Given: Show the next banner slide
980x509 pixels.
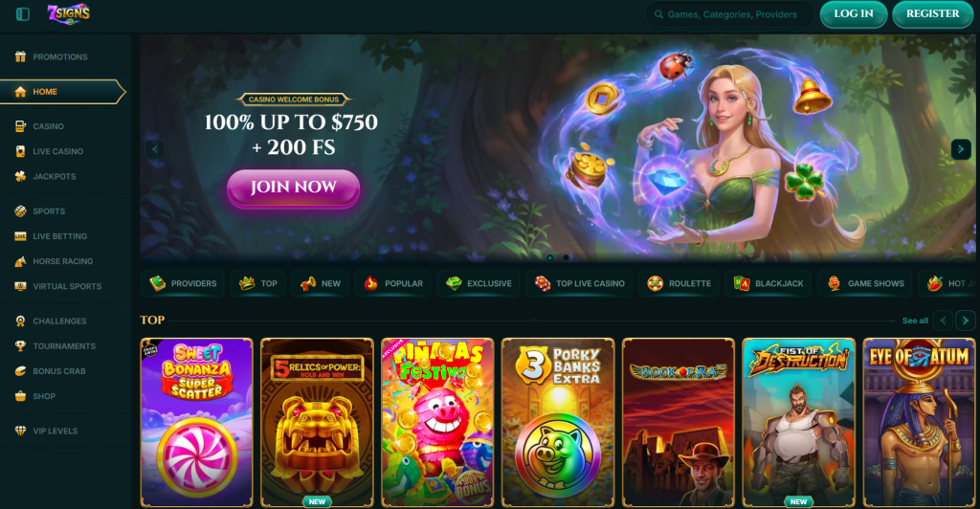Looking at the screenshot, I should click(x=961, y=148).
